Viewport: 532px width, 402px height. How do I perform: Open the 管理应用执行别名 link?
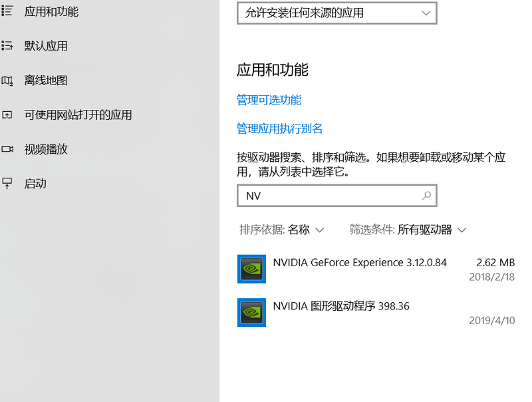click(x=279, y=128)
